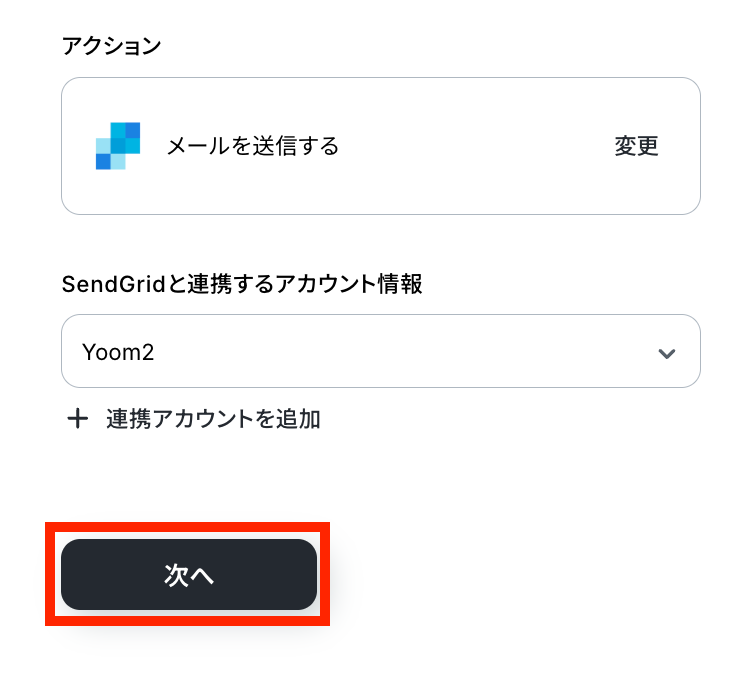Image resolution: width=750 pixels, height=688 pixels.
Task: Add a new linked account via plus
Action: pyautogui.click(x=77, y=419)
